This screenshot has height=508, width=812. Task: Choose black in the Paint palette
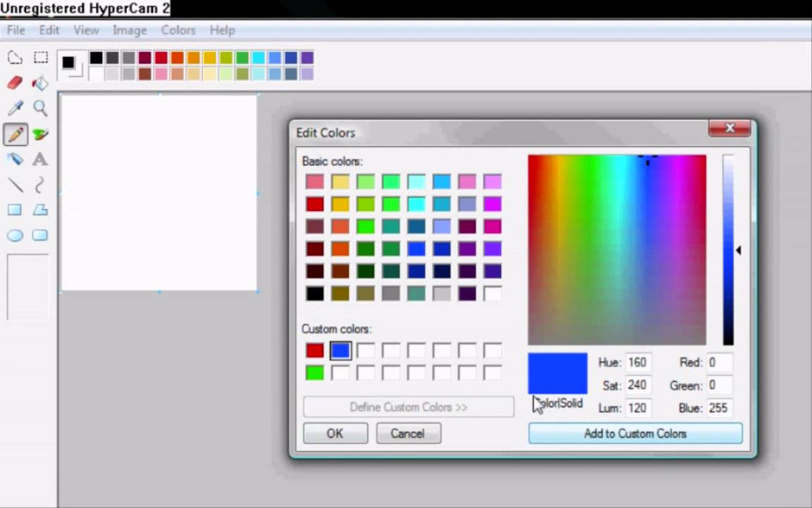96,57
